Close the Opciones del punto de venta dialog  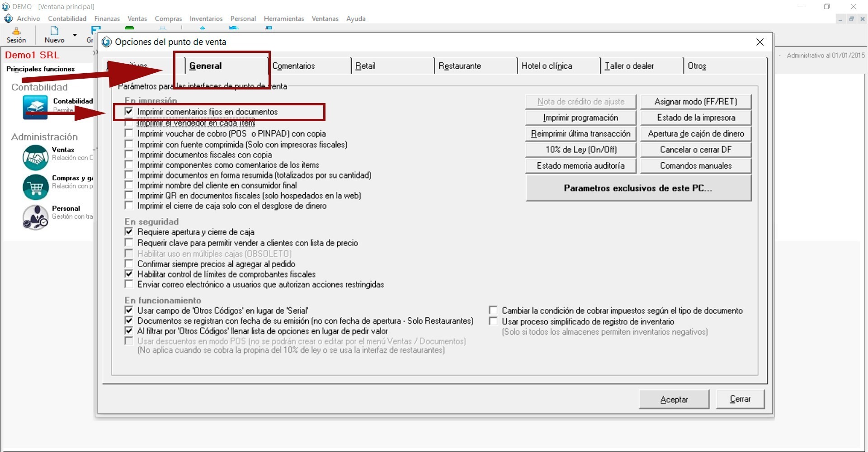(760, 42)
